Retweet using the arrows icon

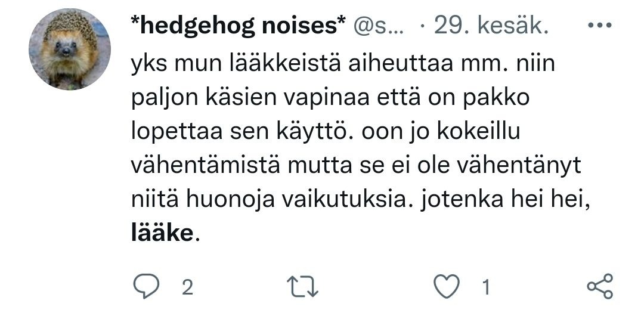point(304,287)
